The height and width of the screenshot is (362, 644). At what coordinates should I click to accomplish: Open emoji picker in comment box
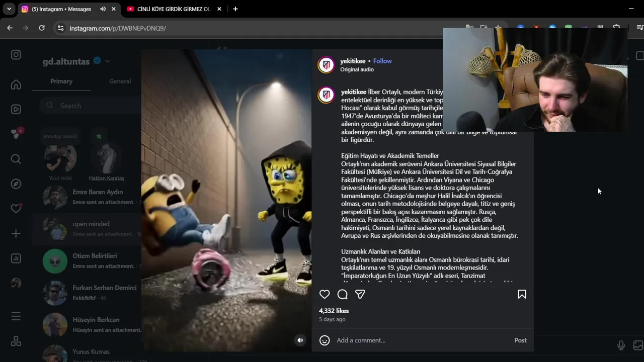coord(325,340)
